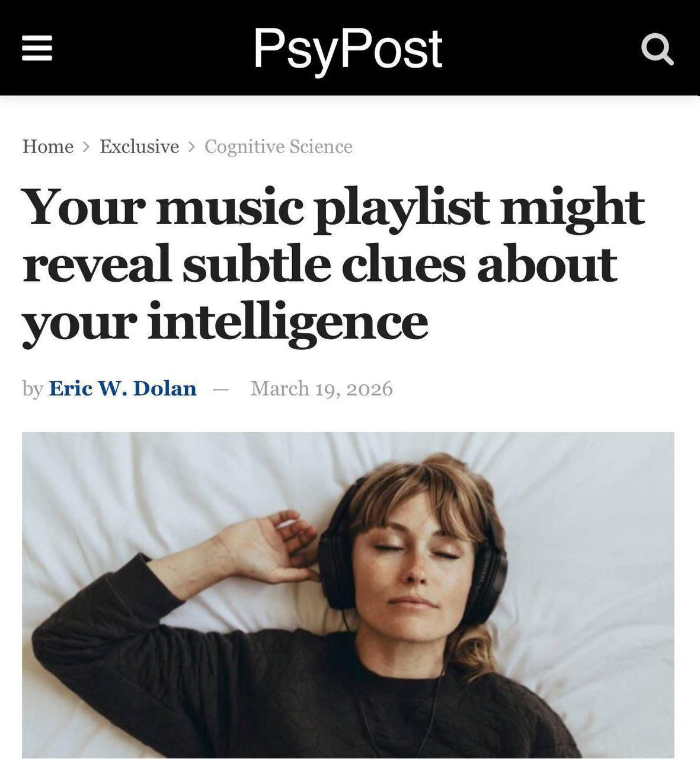Click the dash separator between author and date
This screenshot has width=700, height=759.
(x=220, y=390)
